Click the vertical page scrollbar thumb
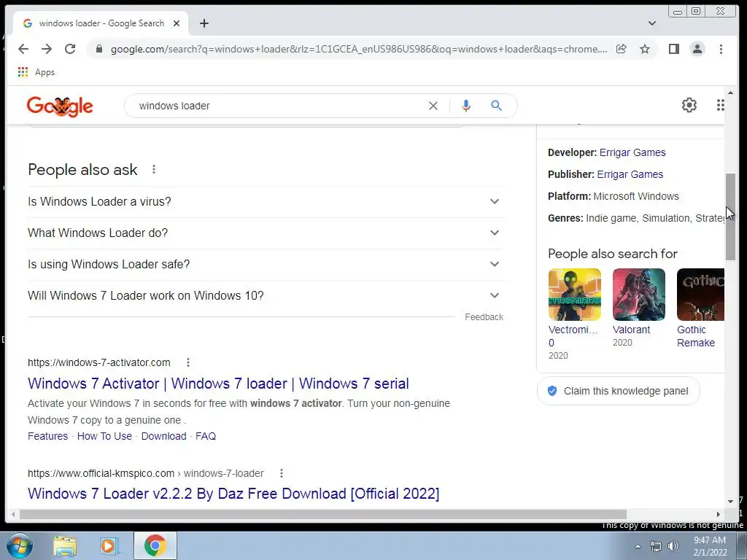Viewport: 747px width, 560px height. point(730,217)
